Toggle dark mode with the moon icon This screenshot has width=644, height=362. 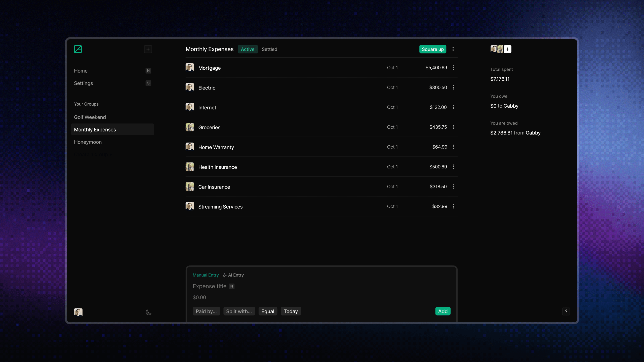point(148,312)
